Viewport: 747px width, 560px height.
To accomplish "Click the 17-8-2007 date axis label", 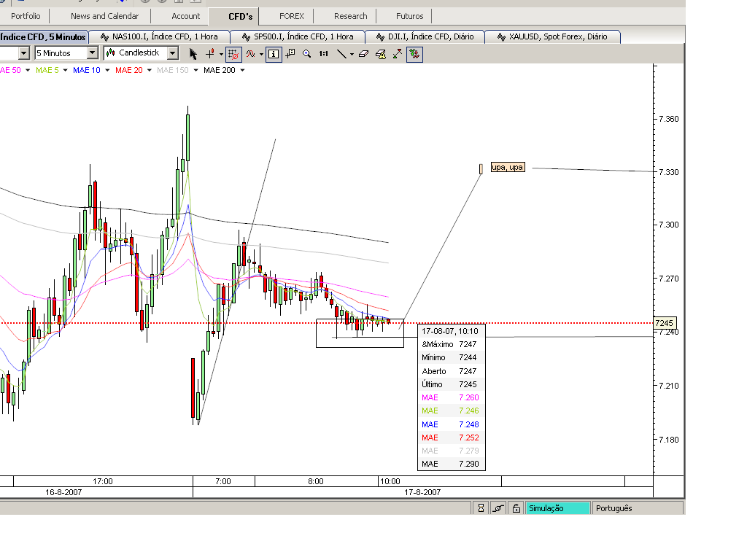I will click(422, 492).
